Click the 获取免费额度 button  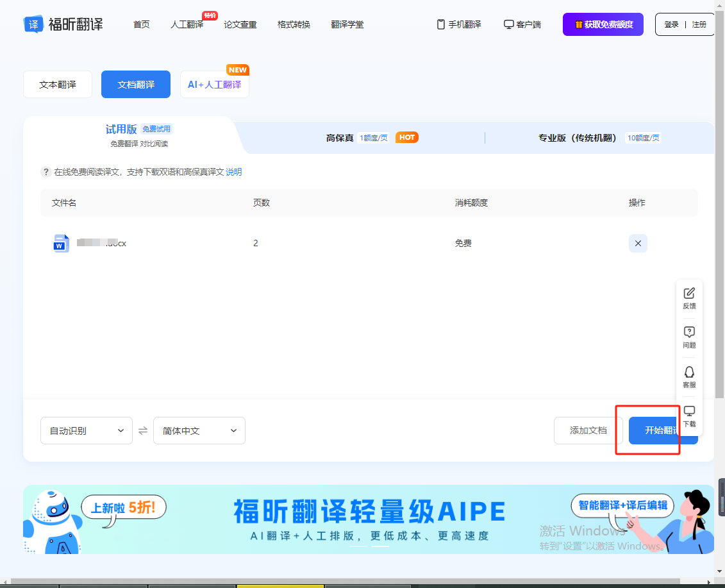[x=603, y=24]
